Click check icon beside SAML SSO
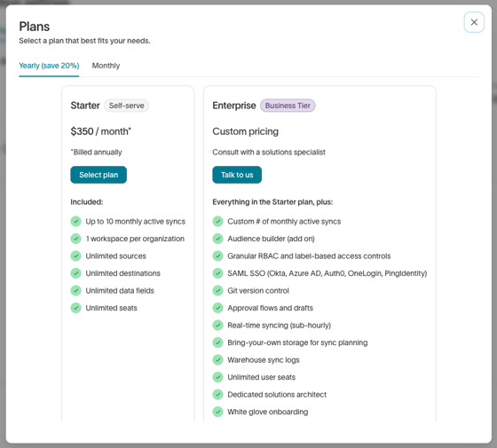497x448 pixels. [x=217, y=273]
